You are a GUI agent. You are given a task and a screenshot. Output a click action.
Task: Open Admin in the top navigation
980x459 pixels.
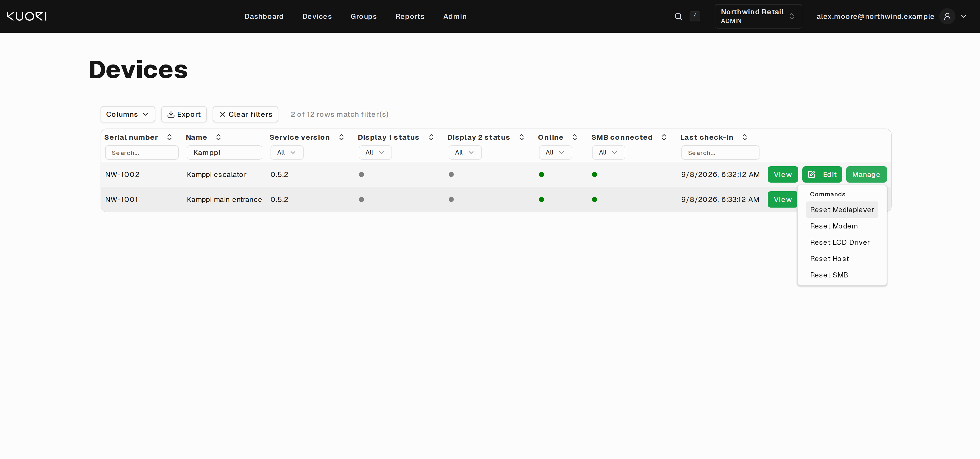click(455, 16)
